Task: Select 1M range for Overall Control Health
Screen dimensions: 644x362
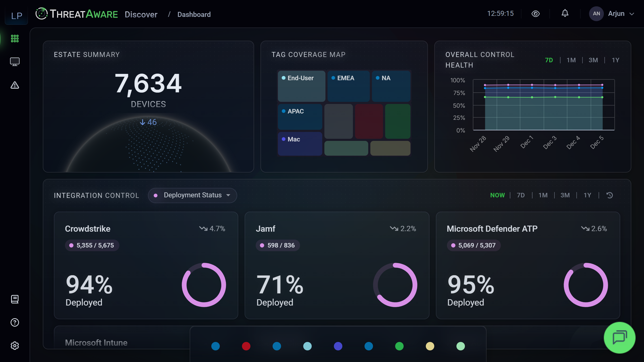Action: pyautogui.click(x=571, y=60)
